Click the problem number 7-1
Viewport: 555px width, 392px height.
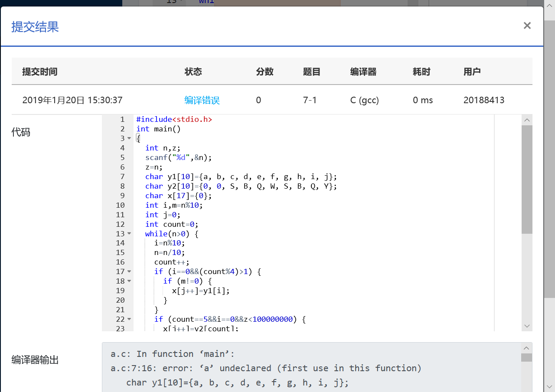coord(310,100)
